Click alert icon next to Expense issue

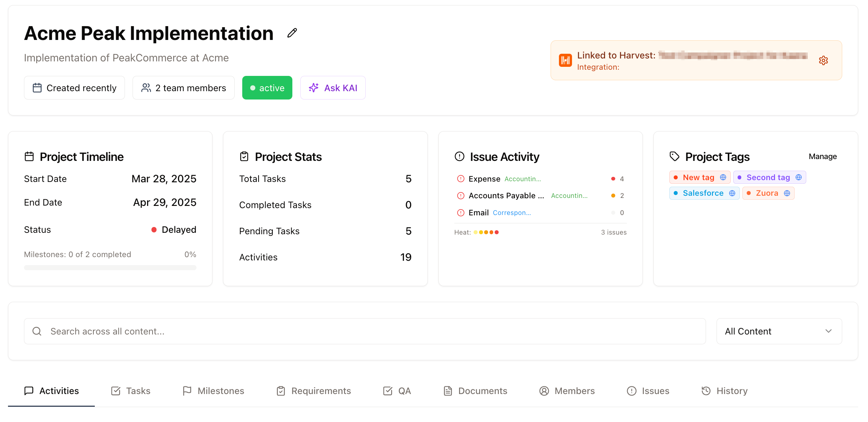461,179
